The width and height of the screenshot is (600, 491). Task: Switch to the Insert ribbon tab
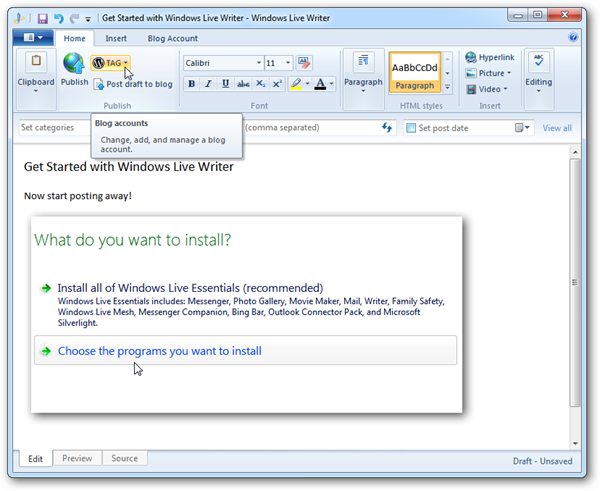click(x=116, y=39)
